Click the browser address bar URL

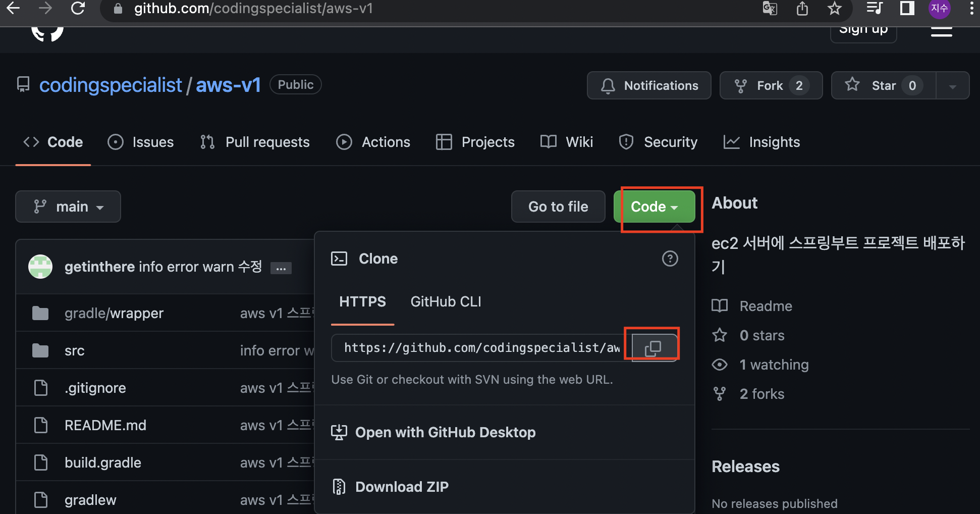point(253,9)
